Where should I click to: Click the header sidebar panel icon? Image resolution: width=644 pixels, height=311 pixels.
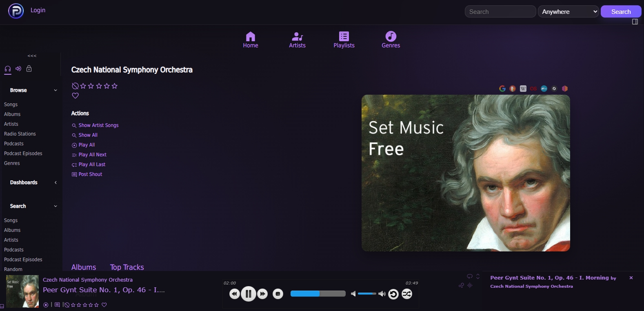pyautogui.click(x=635, y=22)
